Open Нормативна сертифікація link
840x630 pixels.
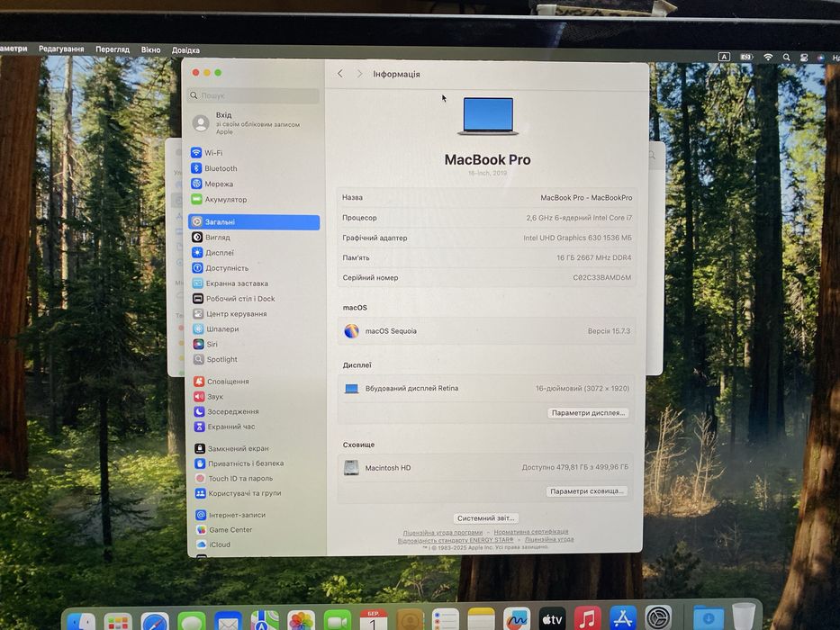531,532
